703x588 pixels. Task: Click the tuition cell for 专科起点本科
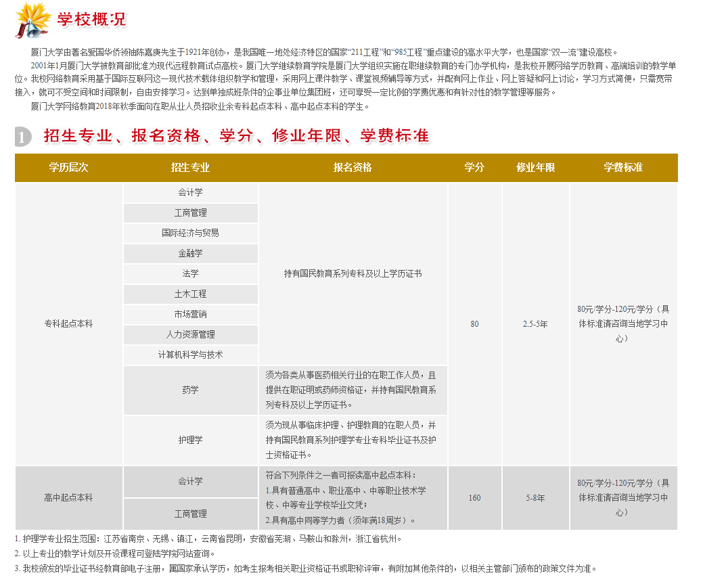coord(623,324)
